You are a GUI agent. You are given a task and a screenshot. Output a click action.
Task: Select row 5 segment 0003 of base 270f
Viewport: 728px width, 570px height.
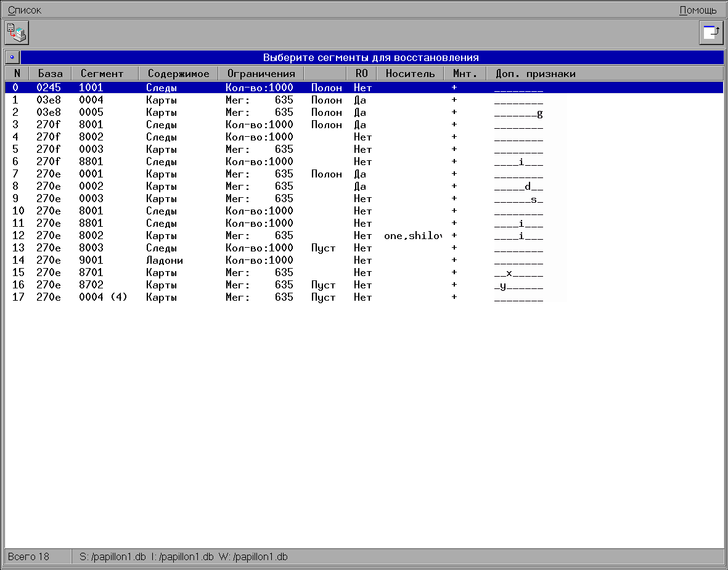pos(364,149)
